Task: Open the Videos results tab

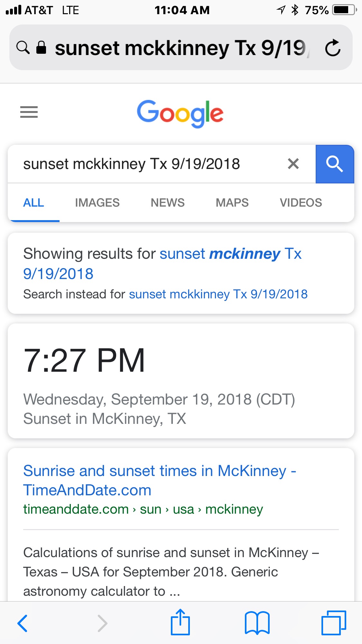Action: [x=301, y=203]
